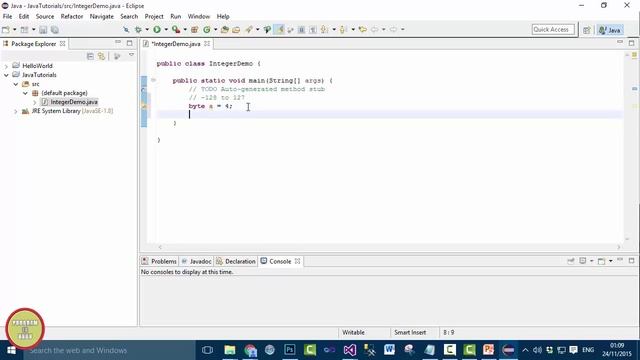Select IntegerDemo.java in Package Explorer
640x360 pixels.
pos(74,102)
